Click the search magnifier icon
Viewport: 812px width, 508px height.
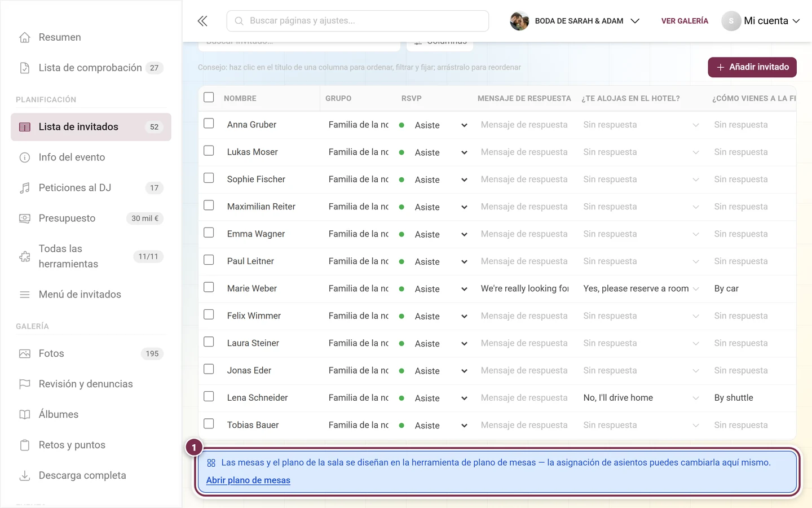239,21
